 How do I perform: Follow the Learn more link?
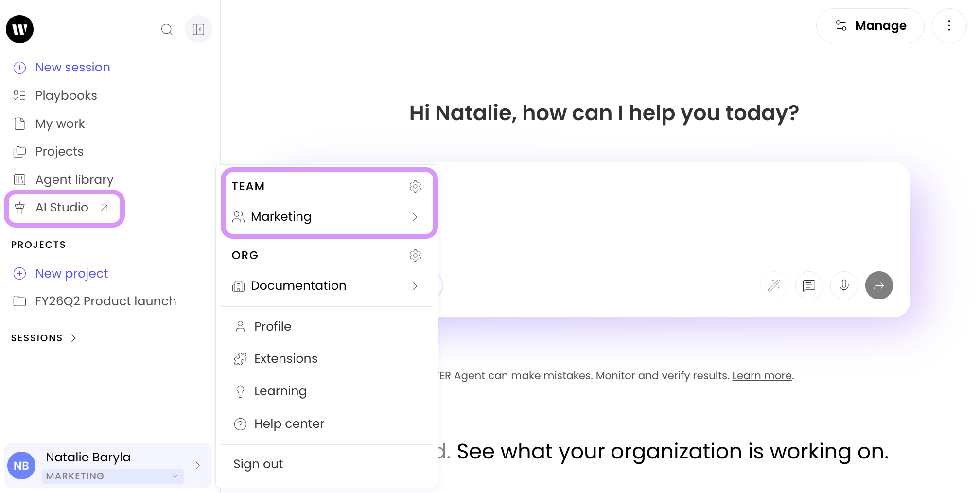tap(762, 376)
